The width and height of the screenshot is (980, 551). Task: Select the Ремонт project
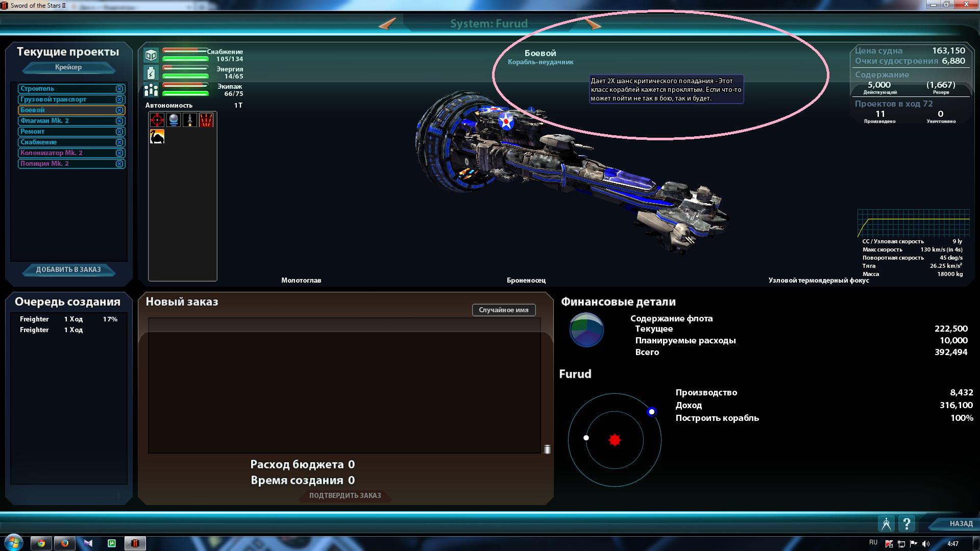(71, 132)
